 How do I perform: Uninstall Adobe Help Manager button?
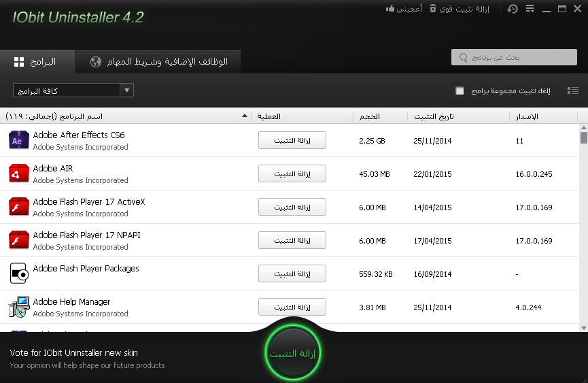(x=292, y=307)
